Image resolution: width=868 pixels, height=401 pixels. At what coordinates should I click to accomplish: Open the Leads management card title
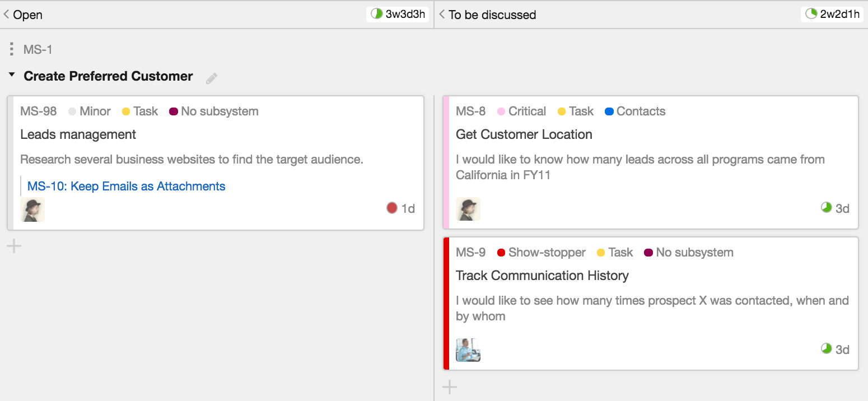coord(78,134)
